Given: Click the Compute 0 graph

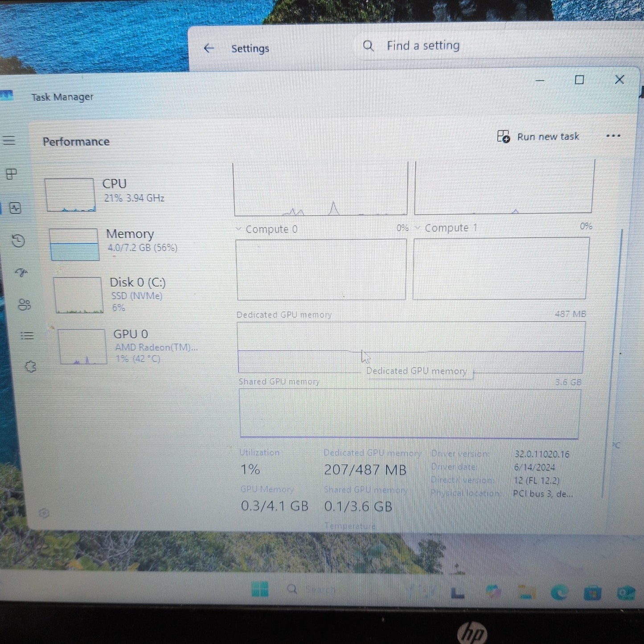Looking at the screenshot, I should point(321,269).
